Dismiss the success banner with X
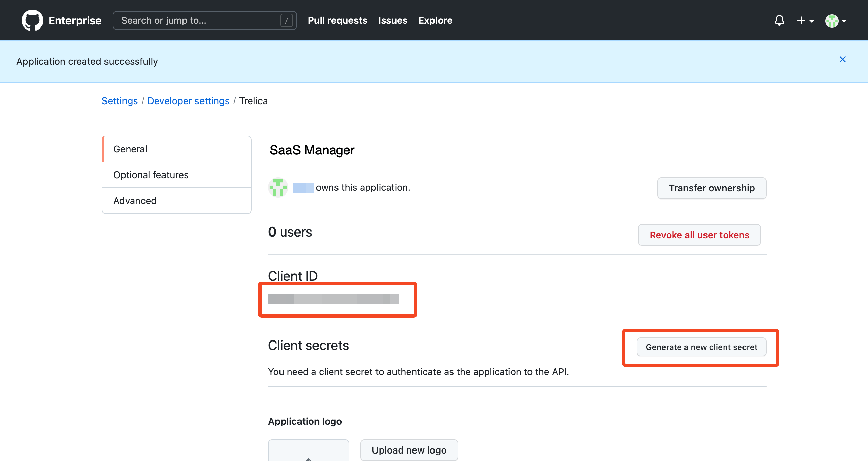Image resolution: width=868 pixels, height=461 pixels. click(842, 59)
